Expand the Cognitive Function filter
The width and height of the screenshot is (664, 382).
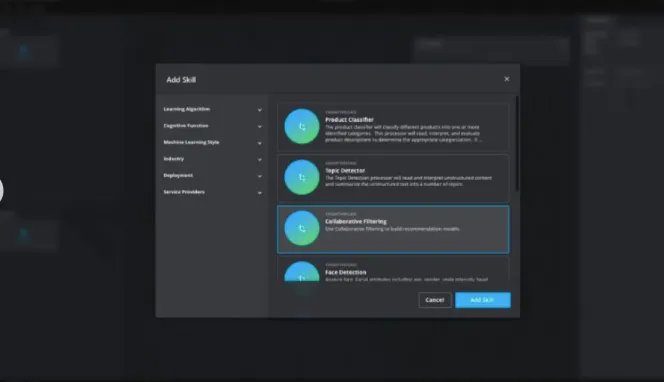click(x=260, y=126)
